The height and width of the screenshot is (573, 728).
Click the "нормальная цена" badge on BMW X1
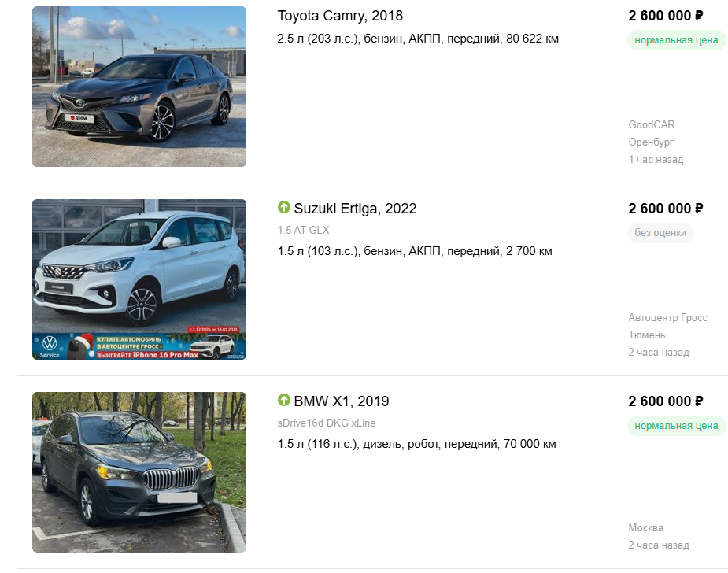[x=676, y=425]
